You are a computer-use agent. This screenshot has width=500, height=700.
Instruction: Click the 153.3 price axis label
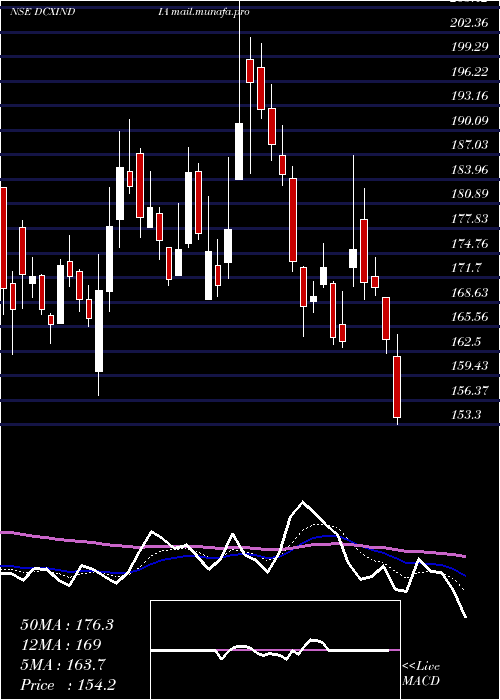[x=466, y=415]
